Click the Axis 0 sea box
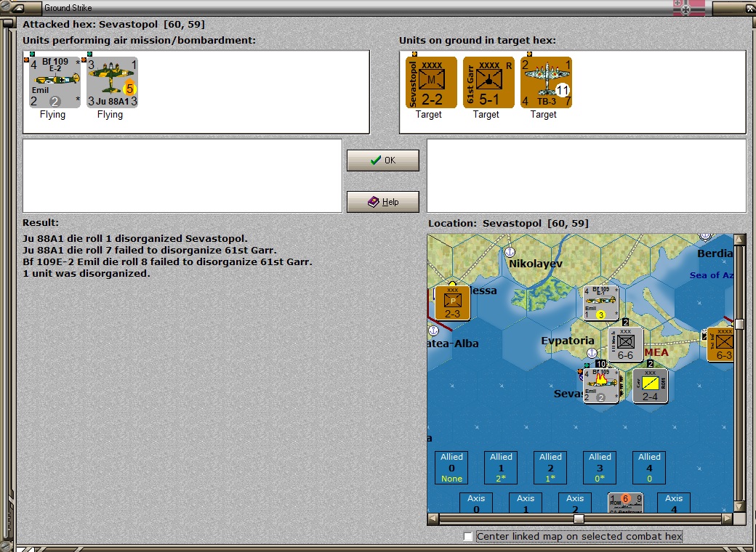 point(476,503)
